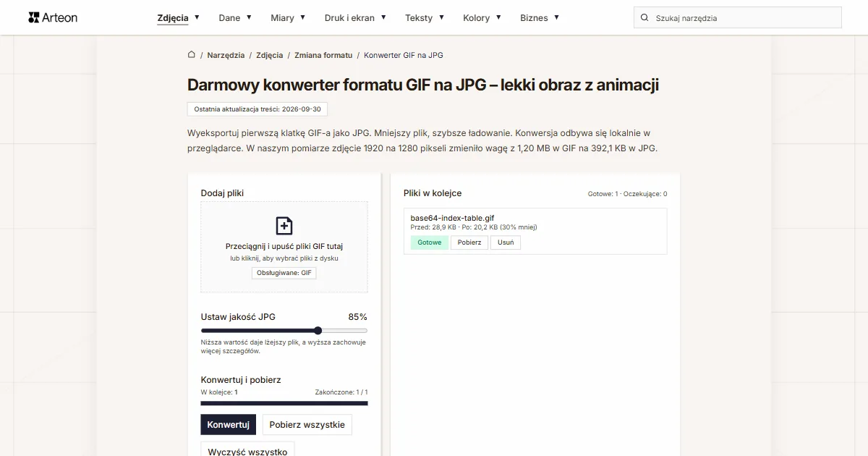This screenshot has width=868, height=456.
Task: Click the file name base64-index-table.gif
Action: pos(452,218)
